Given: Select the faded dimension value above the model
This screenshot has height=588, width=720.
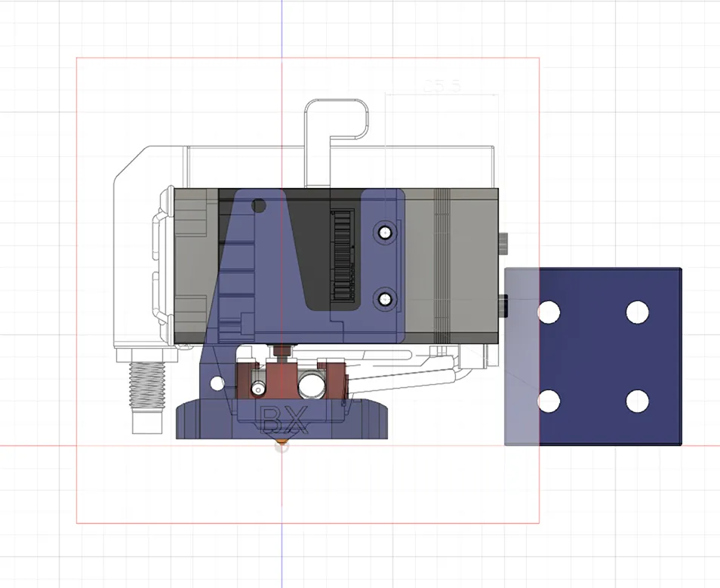Looking at the screenshot, I should point(442,87).
